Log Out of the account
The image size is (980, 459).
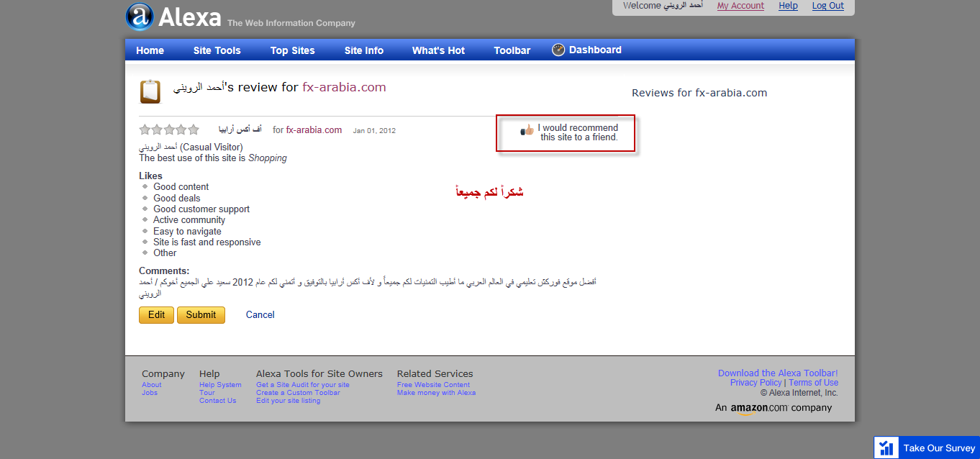coord(828,6)
